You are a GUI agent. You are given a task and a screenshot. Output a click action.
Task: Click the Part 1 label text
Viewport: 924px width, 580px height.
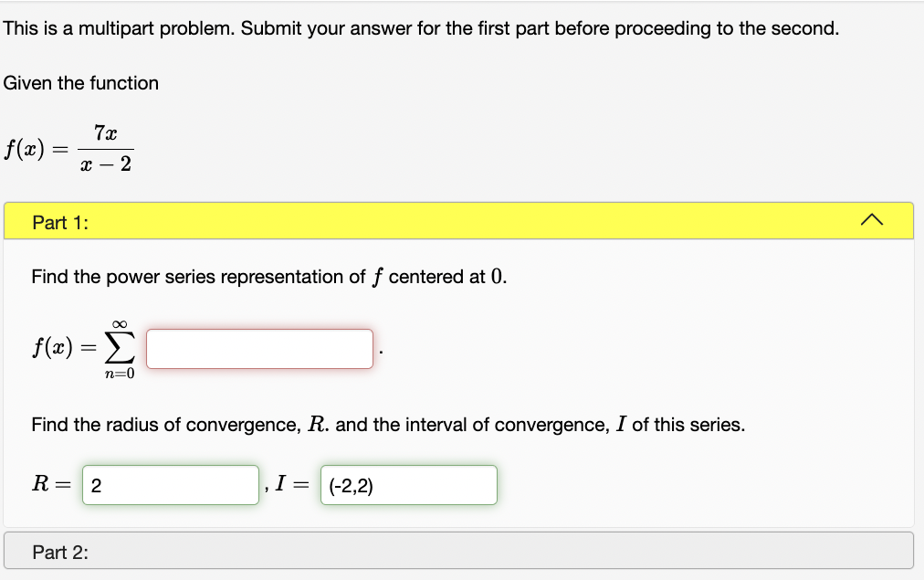click(x=57, y=221)
